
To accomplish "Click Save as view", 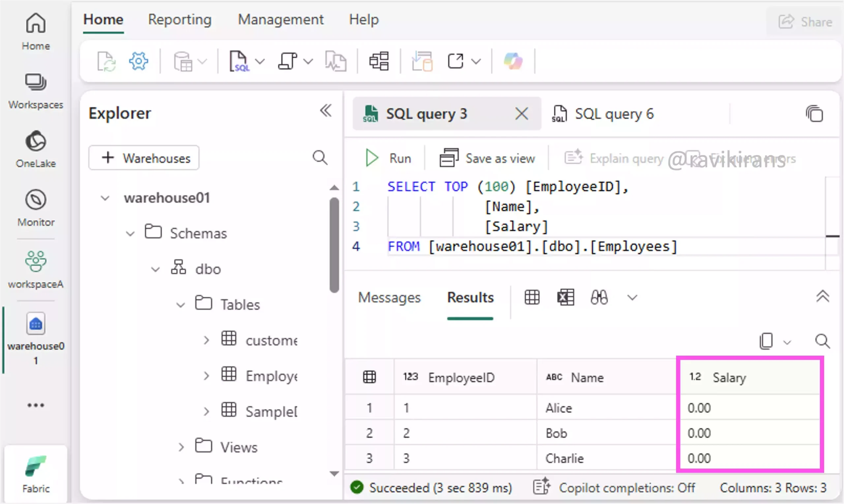I will click(x=487, y=158).
